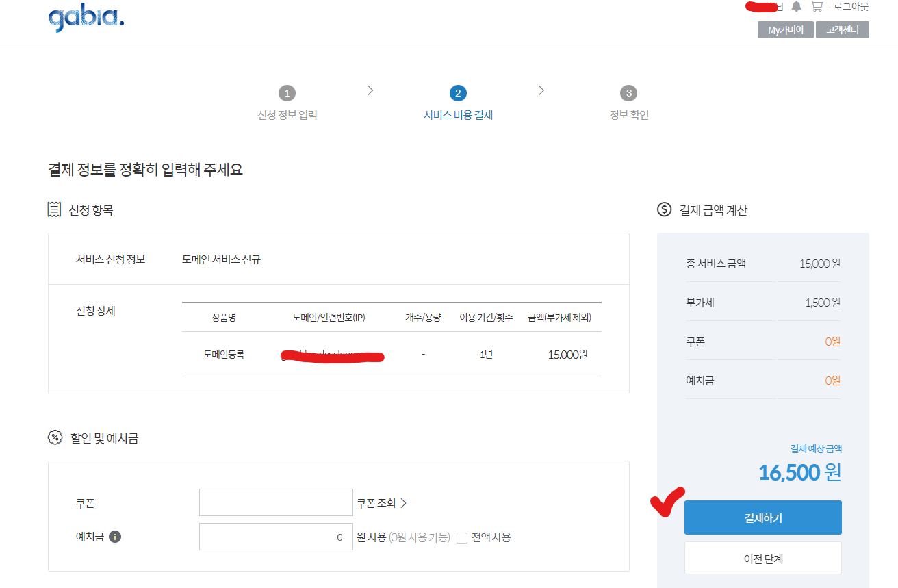
Task: Click the 부가세 1,500 원 value
Action: click(823, 302)
